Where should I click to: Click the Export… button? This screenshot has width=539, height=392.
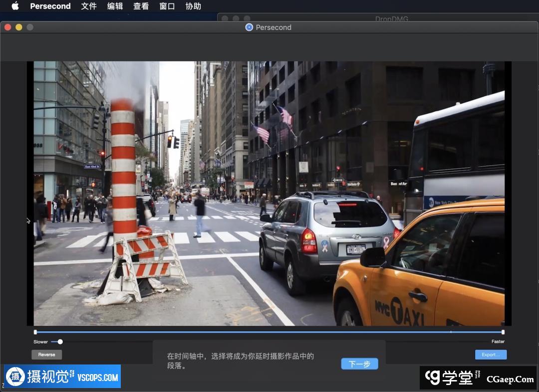pos(491,355)
